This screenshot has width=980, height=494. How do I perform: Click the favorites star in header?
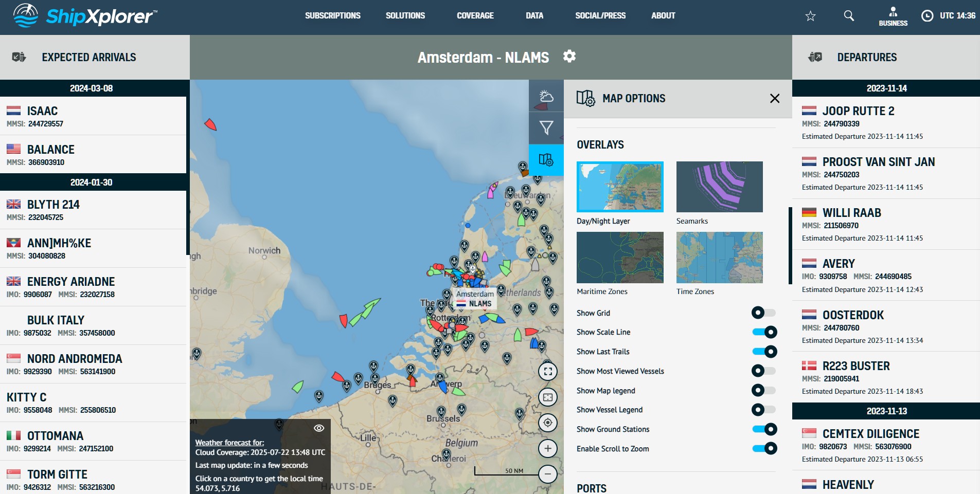pos(810,16)
